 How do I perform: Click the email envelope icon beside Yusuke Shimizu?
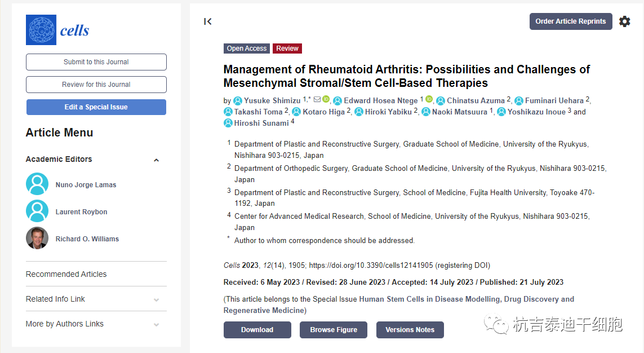317,100
